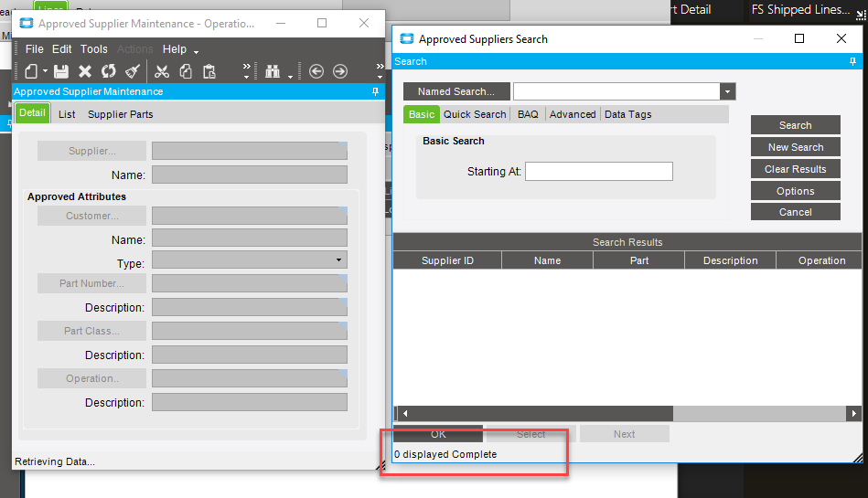
Task: Select the Advanced search tab
Action: 573,114
